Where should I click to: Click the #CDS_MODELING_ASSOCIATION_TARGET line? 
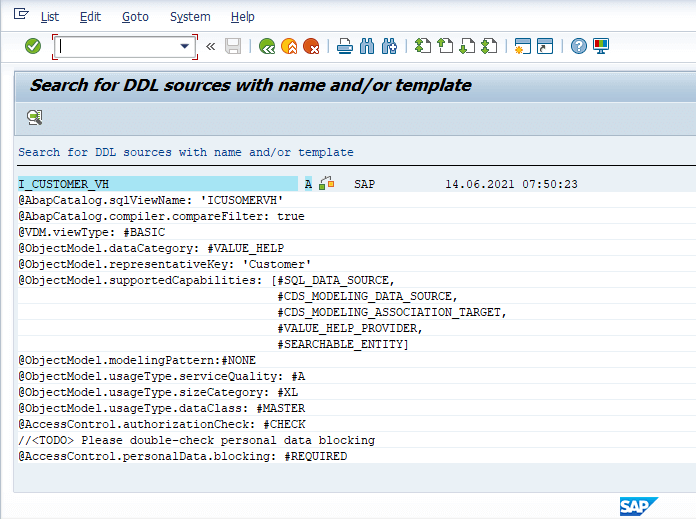(392, 312)
